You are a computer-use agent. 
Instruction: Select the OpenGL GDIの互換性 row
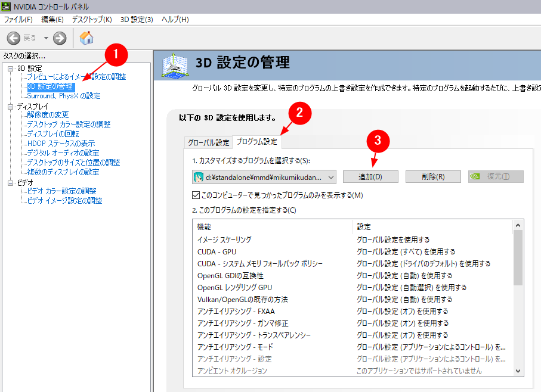tap(353, 276)
